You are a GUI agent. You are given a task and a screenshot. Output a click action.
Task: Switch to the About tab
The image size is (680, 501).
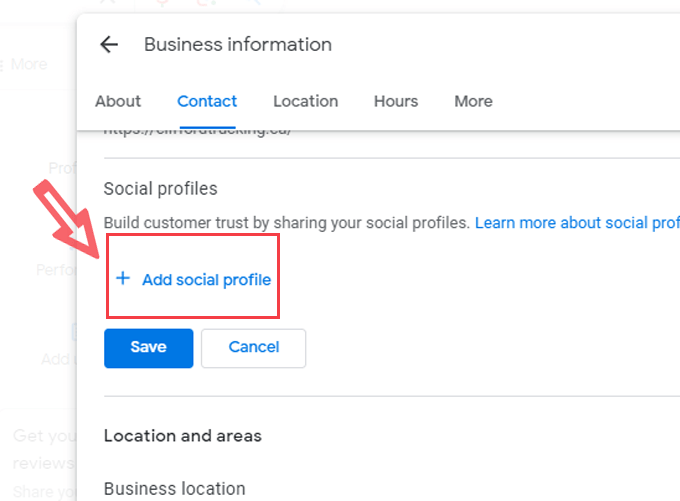click(118, 101)
